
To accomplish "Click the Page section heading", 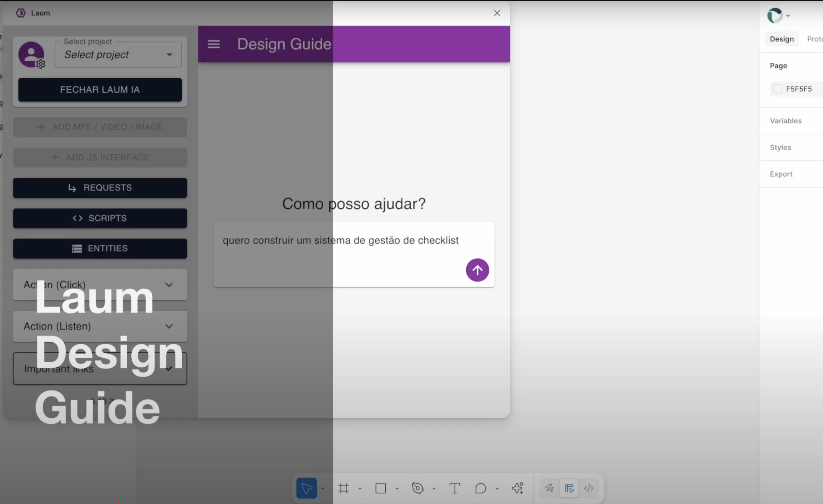I will pyautogui.click(x=778, y=66).
